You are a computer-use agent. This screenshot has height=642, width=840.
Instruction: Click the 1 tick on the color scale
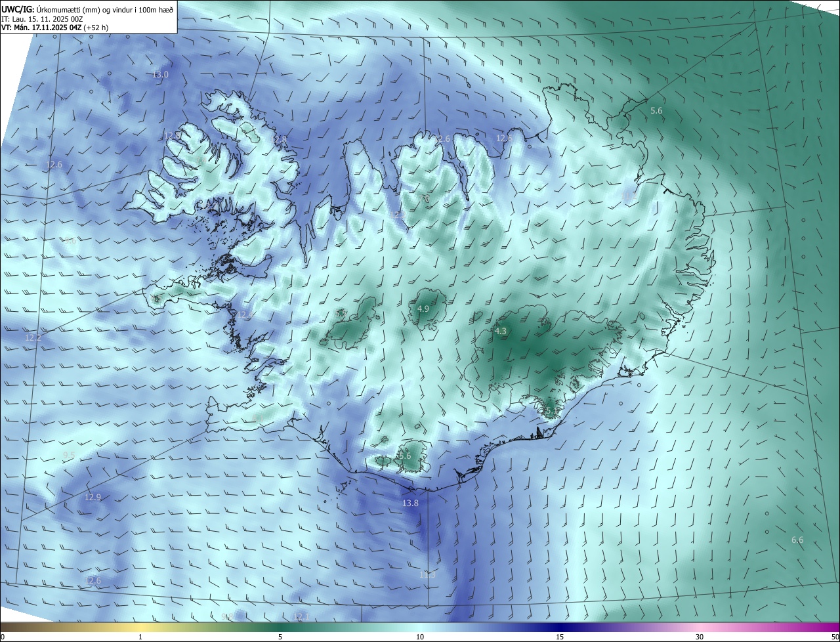(140, 637)
